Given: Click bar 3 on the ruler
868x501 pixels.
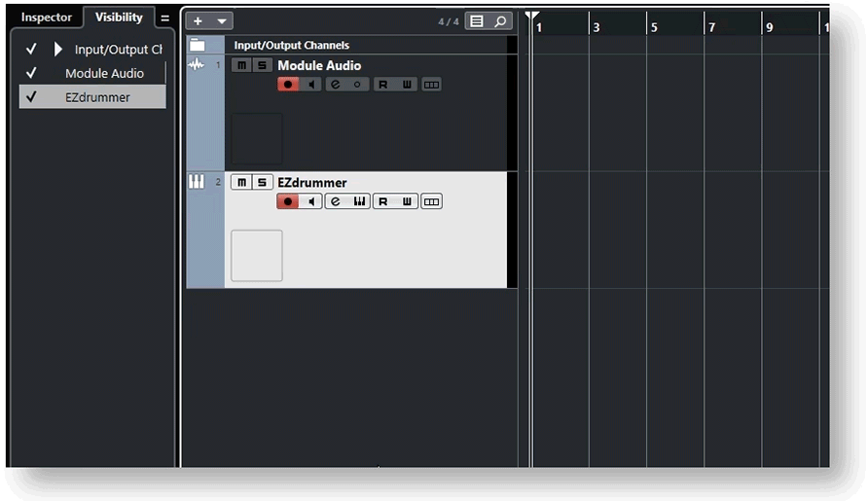Looking at the screenshot, I should 597,27.
